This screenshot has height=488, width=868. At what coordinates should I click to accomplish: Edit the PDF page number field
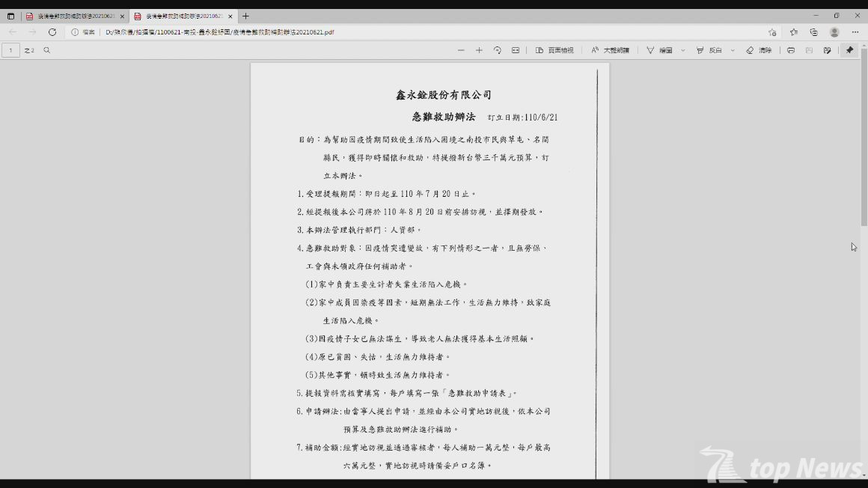click(x=10, y=50)
